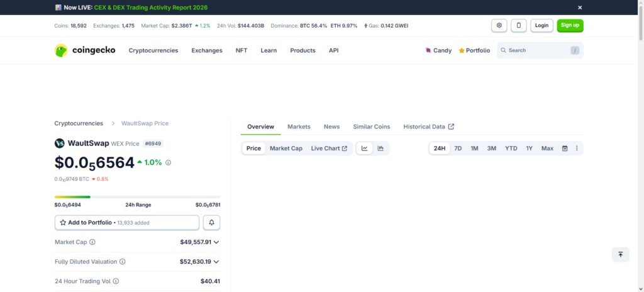Select the 7D time range
Viewport: 644px width, 292px height.
click(x=458, y=149)
